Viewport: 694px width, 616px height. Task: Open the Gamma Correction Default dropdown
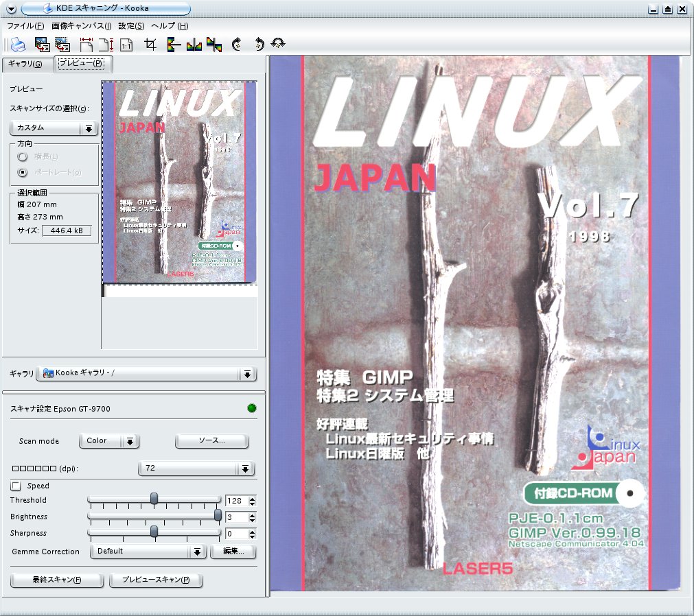(148, 552)
